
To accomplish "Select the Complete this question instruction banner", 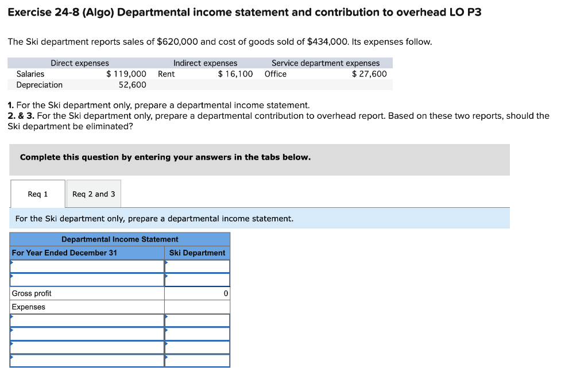I will click(x=260, y=160).
